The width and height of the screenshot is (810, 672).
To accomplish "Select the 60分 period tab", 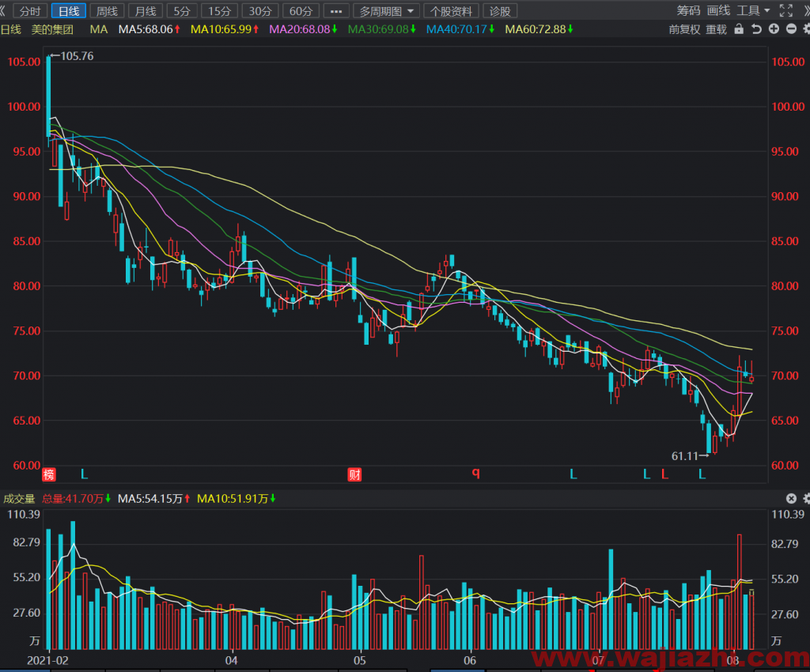I will [x=301, y=11].
